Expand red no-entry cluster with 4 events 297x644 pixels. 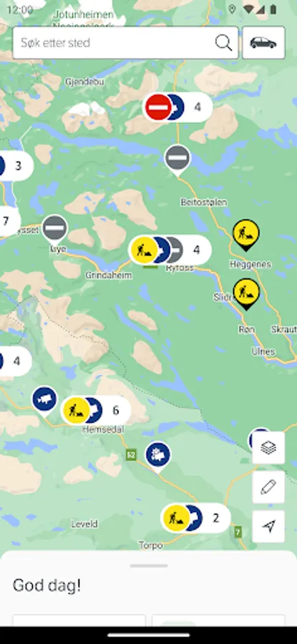pyautogui.click(x=177, y=107)
